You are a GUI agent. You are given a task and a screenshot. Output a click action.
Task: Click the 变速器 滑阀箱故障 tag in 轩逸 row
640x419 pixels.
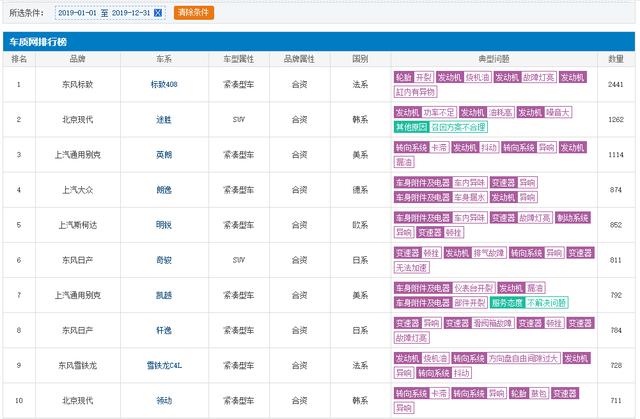pyautogui.click(x=479, y=323)
